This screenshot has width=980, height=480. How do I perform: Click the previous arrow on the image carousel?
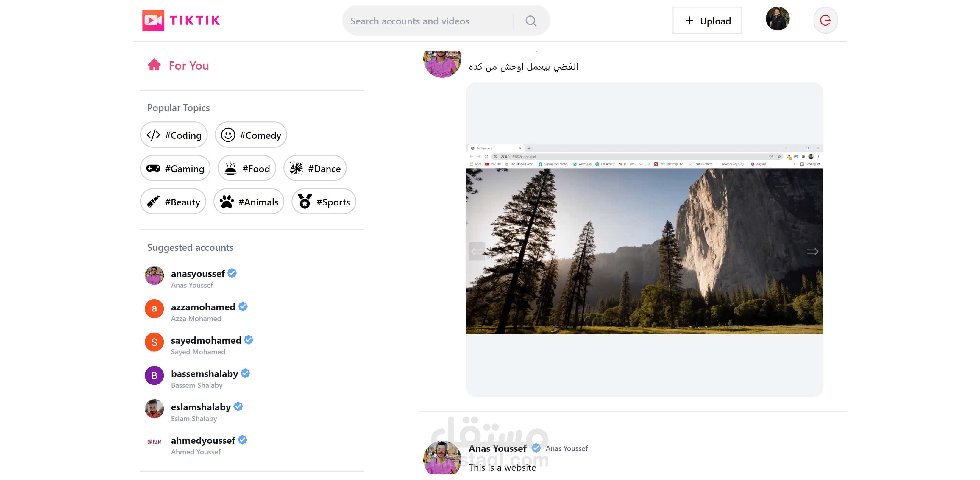click(x=477, y=251)
